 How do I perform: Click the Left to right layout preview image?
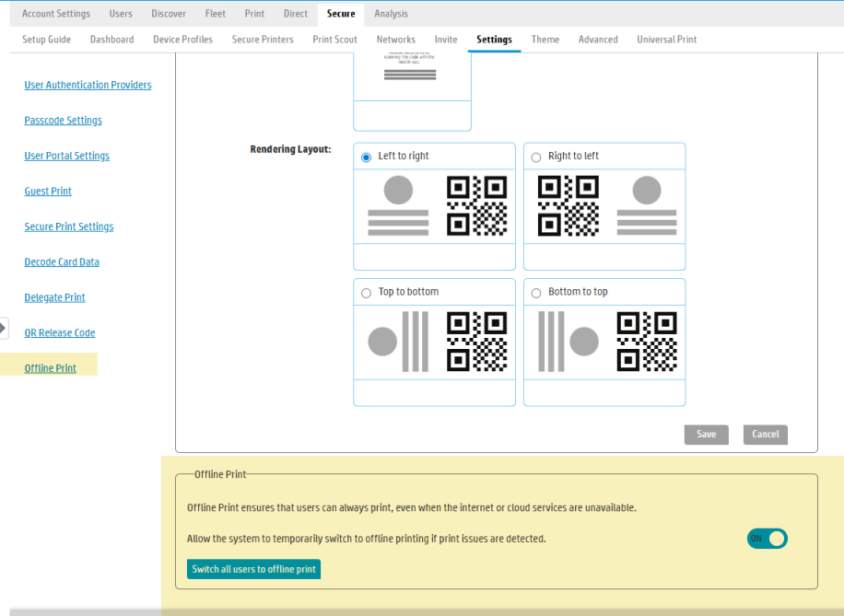[434, 206]
